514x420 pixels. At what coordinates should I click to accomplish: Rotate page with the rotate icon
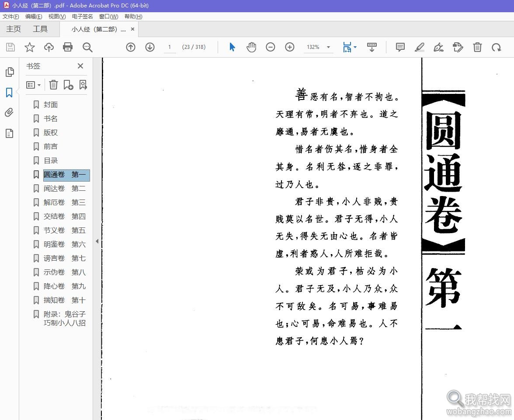497,47
